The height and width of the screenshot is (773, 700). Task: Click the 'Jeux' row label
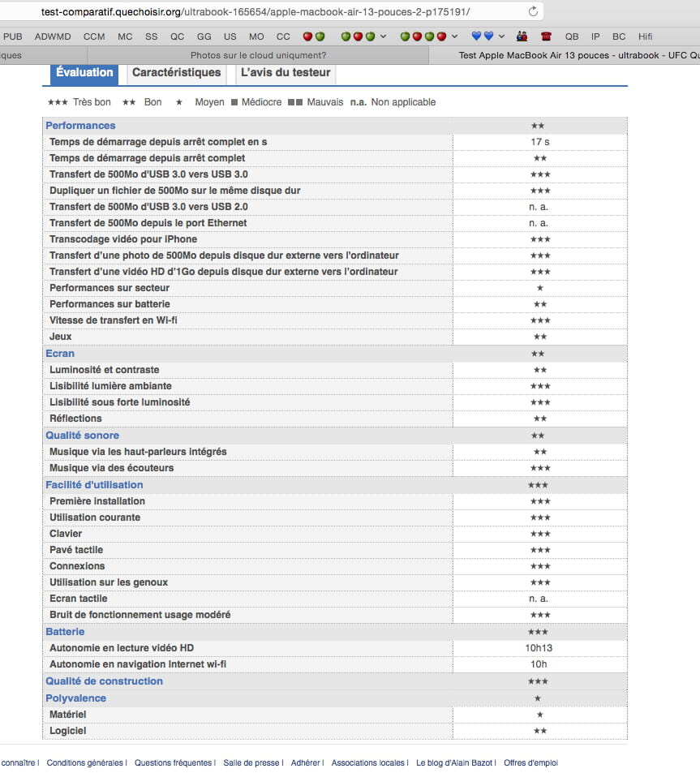coord(61,337)
